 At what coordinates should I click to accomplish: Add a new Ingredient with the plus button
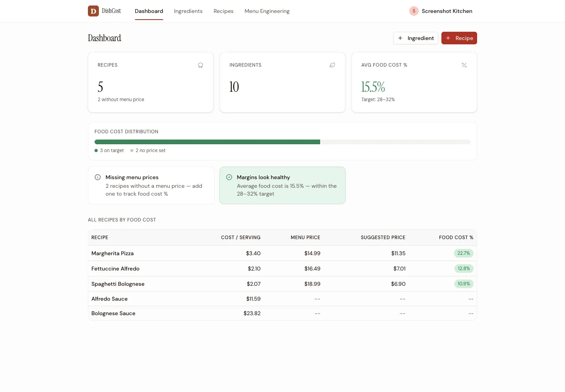tap(416, 38)
